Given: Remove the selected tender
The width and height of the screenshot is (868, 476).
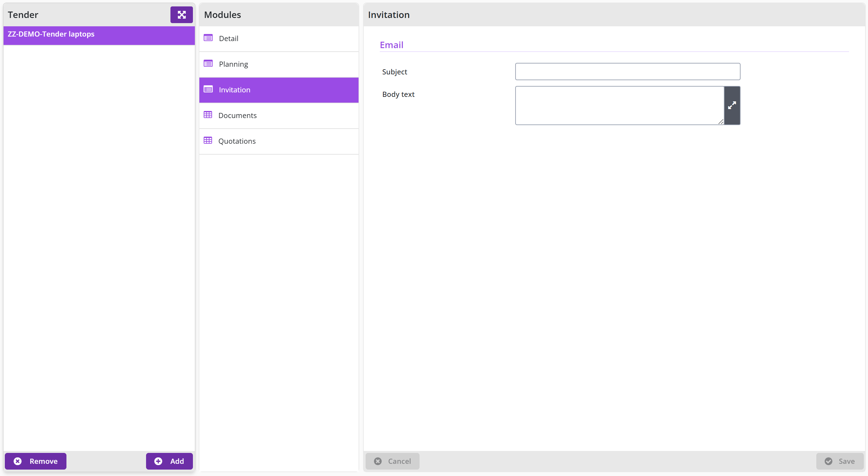Looking at the screenshot, I should [35, 461].
